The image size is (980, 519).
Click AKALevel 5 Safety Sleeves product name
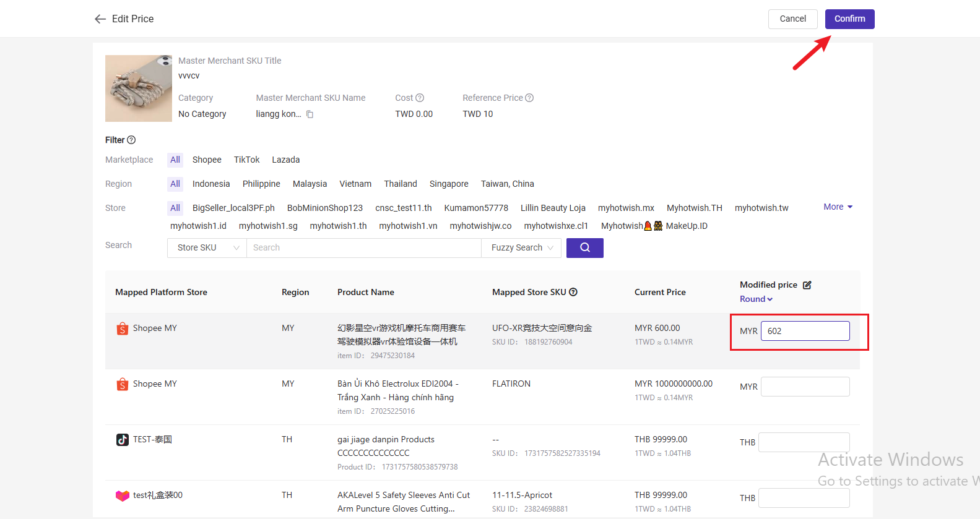coord(404,502)
